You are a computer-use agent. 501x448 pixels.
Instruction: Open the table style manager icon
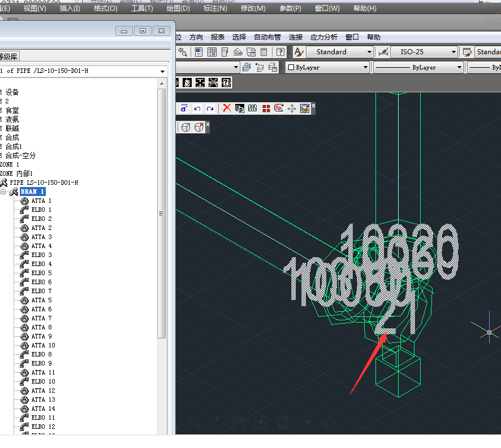point(468,52)
